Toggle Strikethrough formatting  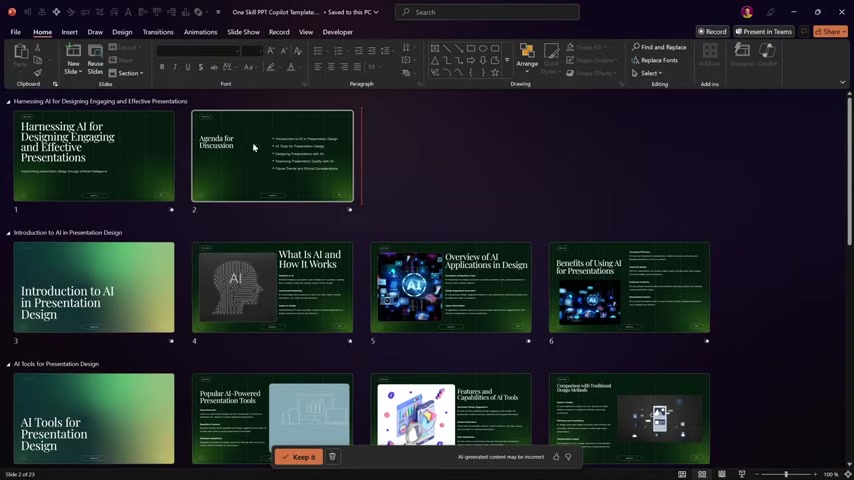click(x=214, y=67)
